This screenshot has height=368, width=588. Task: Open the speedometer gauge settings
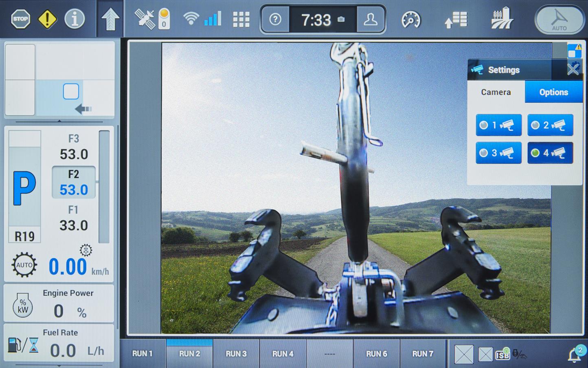coord(410,19)
